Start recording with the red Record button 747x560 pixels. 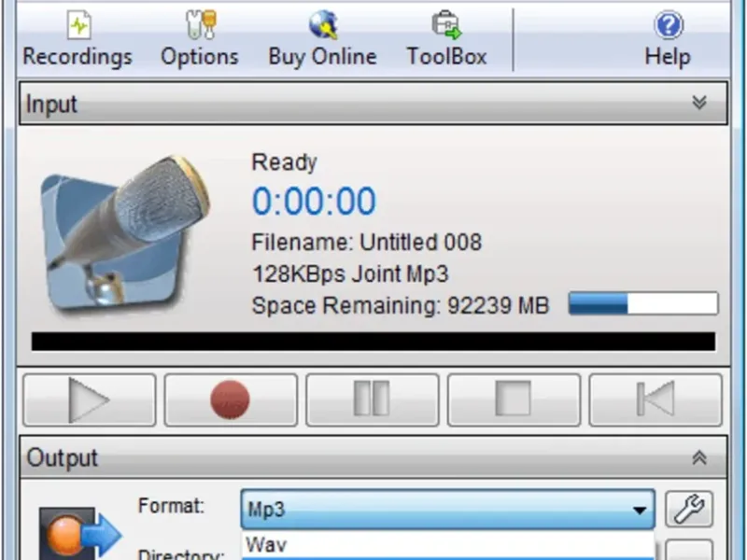click(x=231, y=400)
